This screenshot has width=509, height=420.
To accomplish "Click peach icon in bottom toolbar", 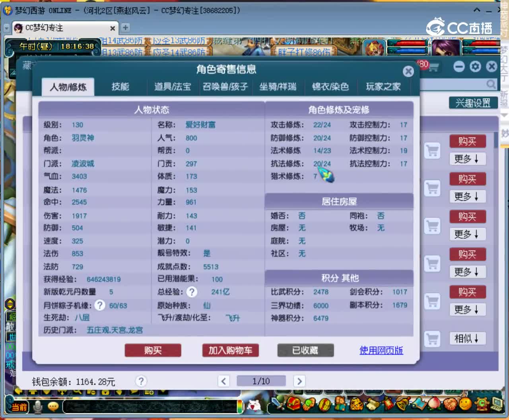I will (435, 404).
